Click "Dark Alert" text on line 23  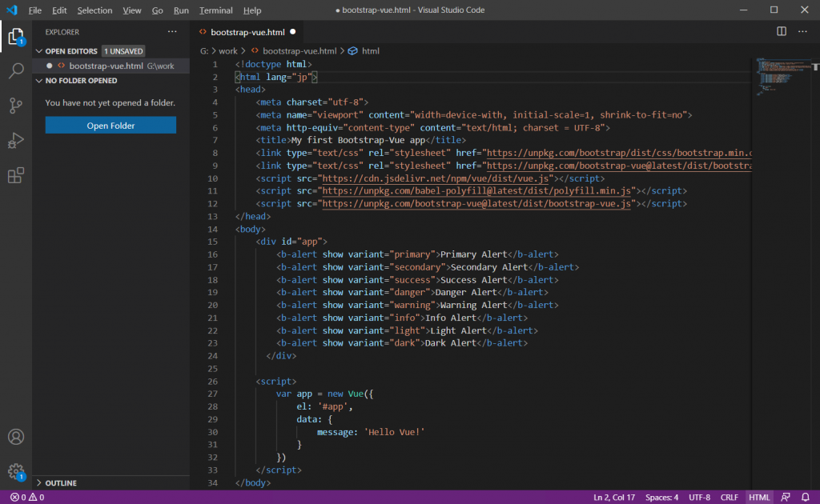click(451, 343)
